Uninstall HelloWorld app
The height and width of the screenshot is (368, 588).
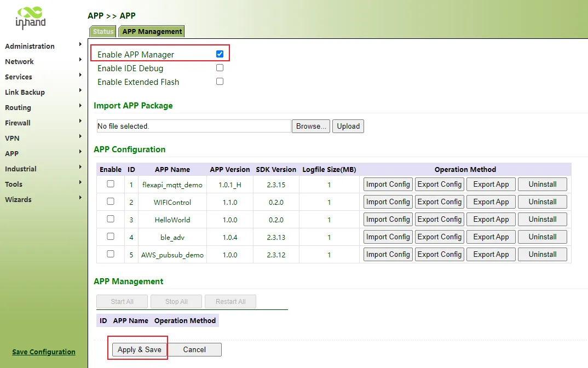542,220
